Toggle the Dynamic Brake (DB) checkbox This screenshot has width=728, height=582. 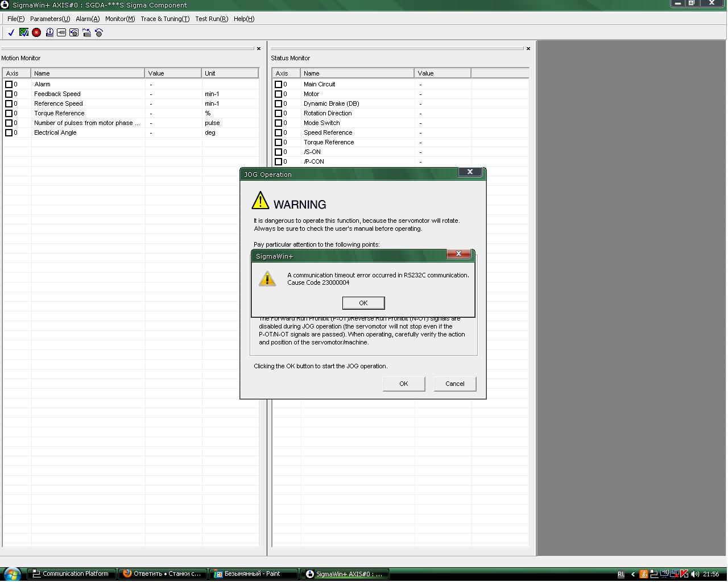tap(278, 103)
